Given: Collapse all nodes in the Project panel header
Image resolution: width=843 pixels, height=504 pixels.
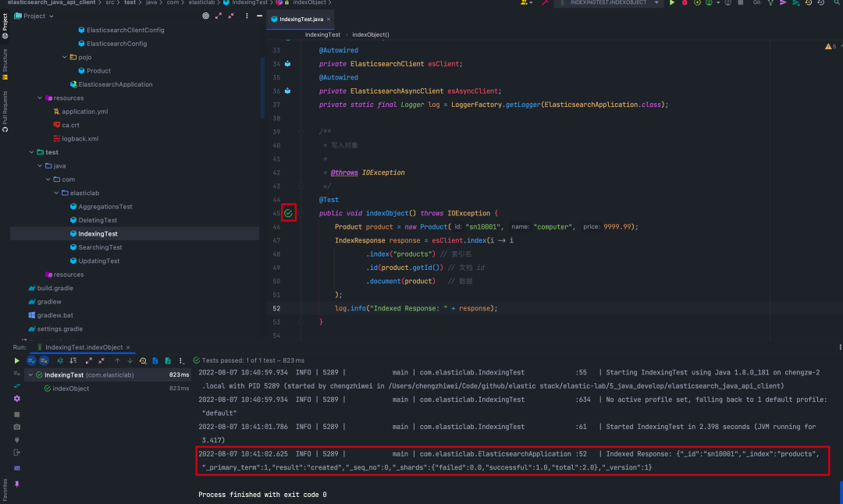Looking at the screenshot, I should (231, 16).
